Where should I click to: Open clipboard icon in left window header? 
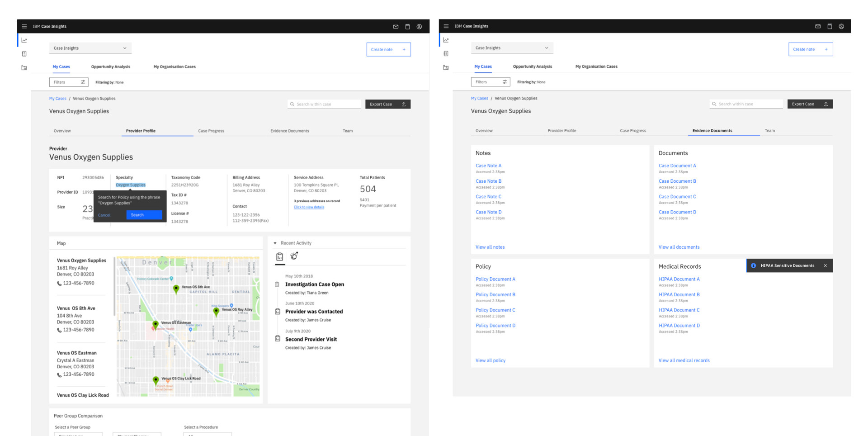(x=407, y=27)
